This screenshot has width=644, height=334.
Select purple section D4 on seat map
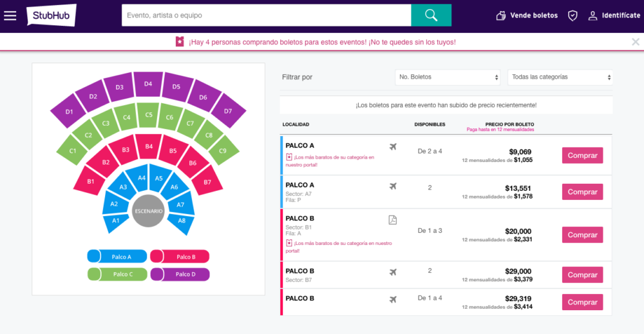click(x=148, y=84)
